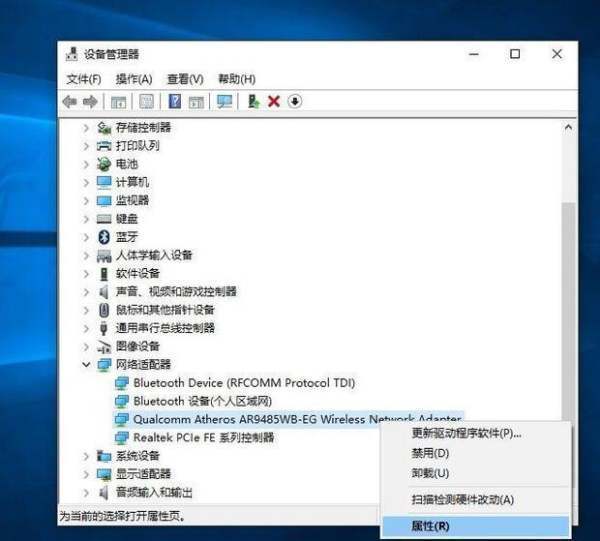Viewport: 600px width, 541px height.
Task: Click the red X uninstall icon
Action: (274, 102)
